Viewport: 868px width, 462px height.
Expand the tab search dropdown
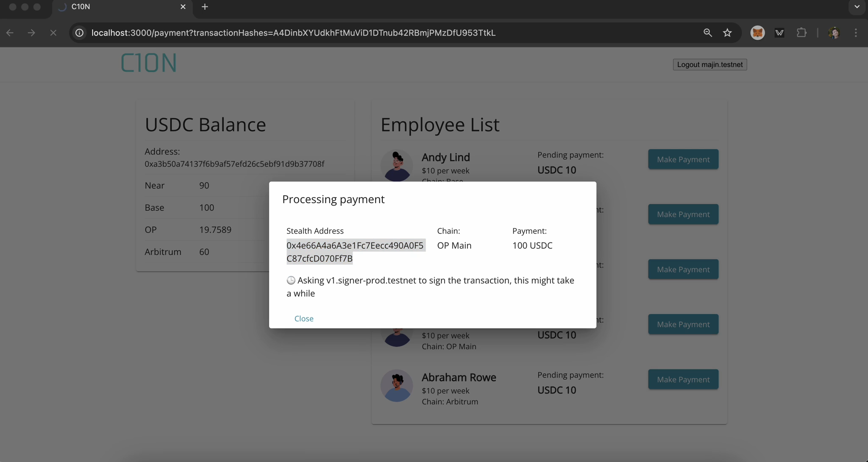(x=857, y=7)
